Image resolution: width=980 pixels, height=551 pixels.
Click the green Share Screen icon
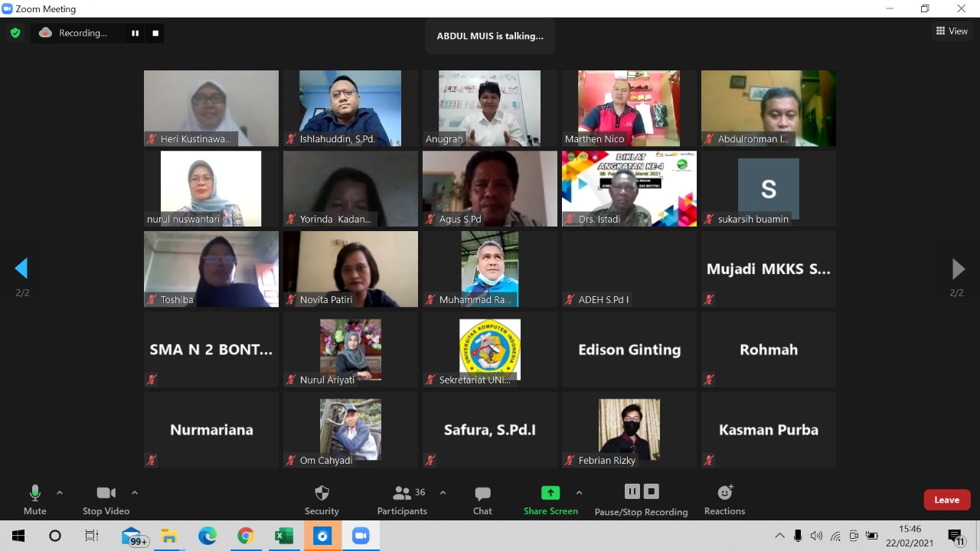(x=550, y=494)
